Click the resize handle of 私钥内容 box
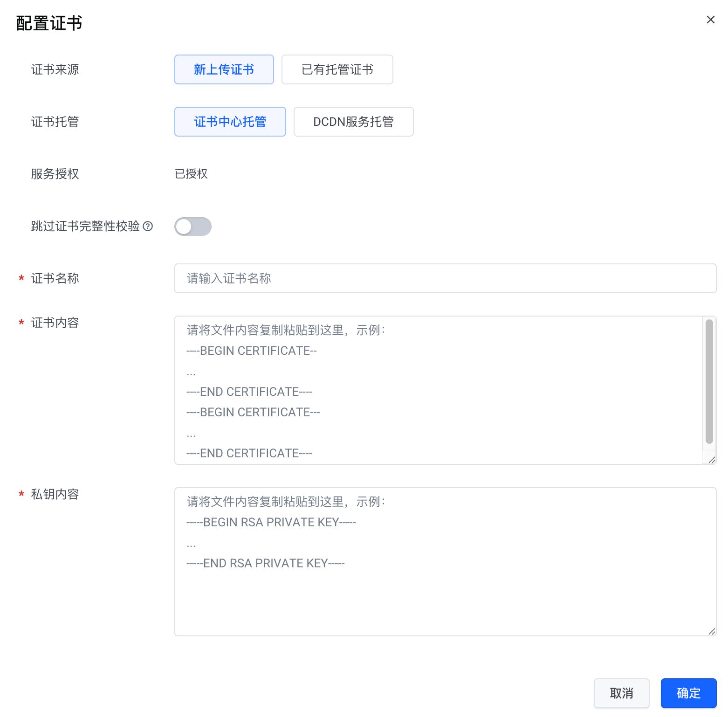 (x=712, y=631)
